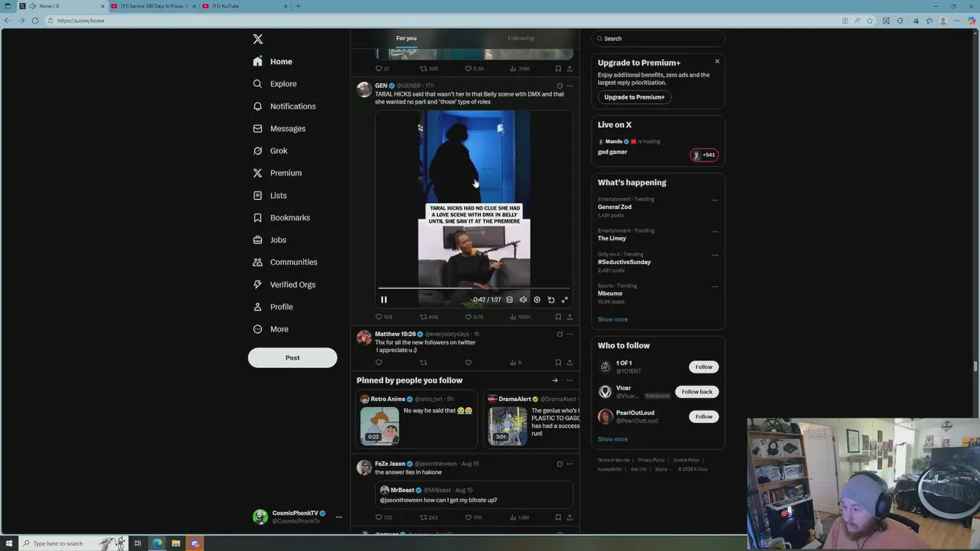The image size is (980, 551).
Task: Open Windows Start menu
Action: [x=9, y=543]
